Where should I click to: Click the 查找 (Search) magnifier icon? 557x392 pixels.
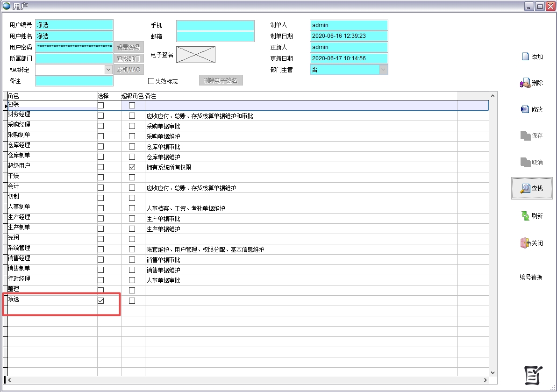[x=525, y=188]
